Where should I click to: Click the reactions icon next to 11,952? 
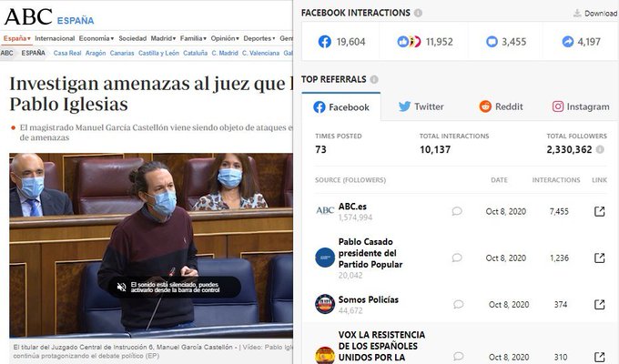coord(409,42)
